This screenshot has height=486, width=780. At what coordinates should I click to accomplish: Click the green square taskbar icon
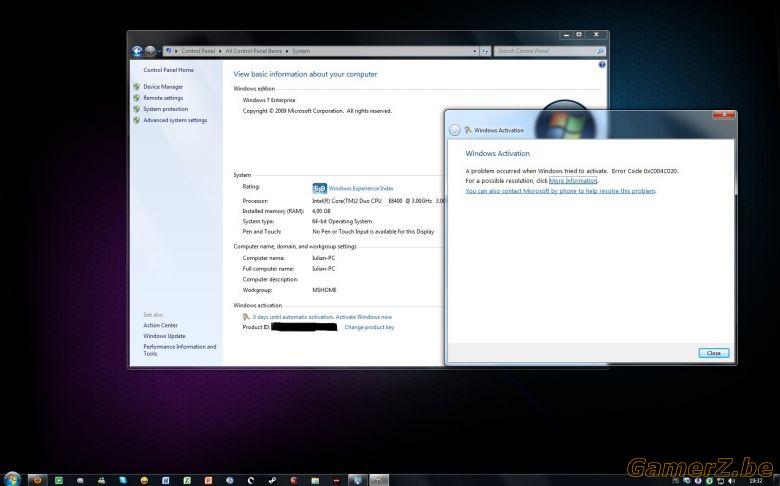59,481
